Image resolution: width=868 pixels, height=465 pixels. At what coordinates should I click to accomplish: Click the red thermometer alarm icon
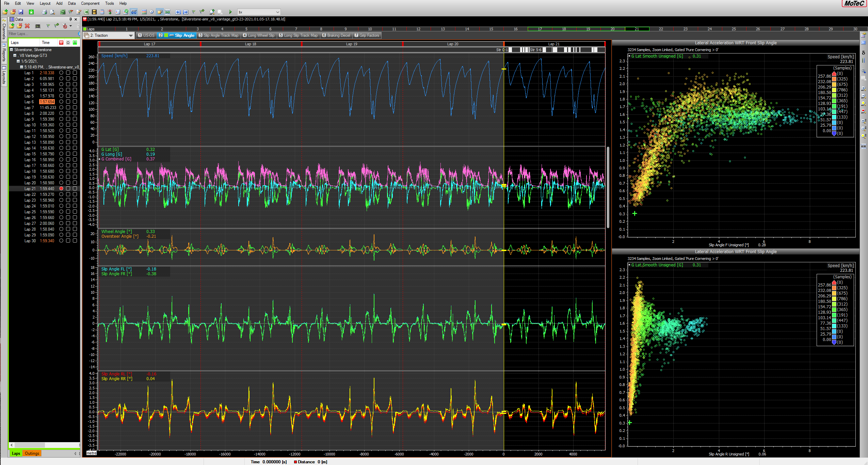coord(110,12)
